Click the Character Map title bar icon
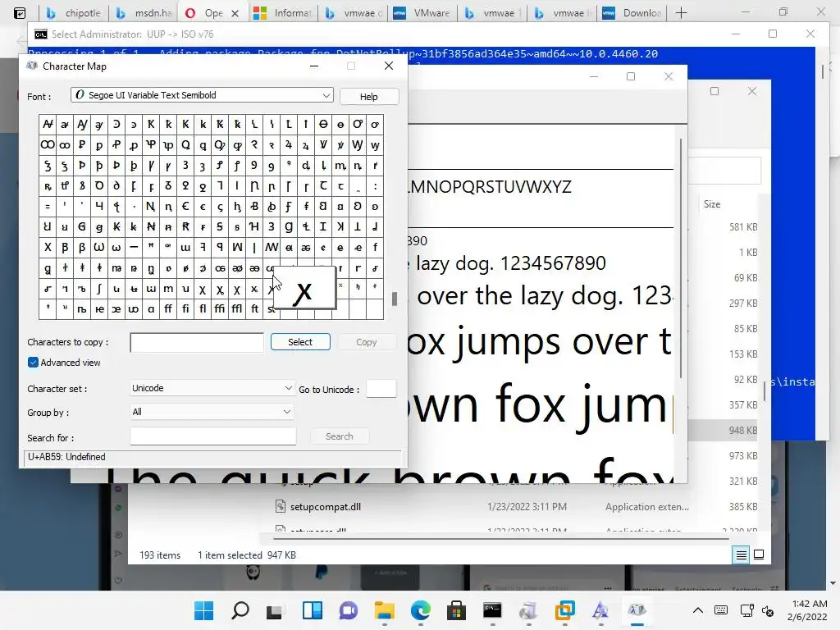Image resolution: width=840 pixels, height=630 pixels. 32,66
